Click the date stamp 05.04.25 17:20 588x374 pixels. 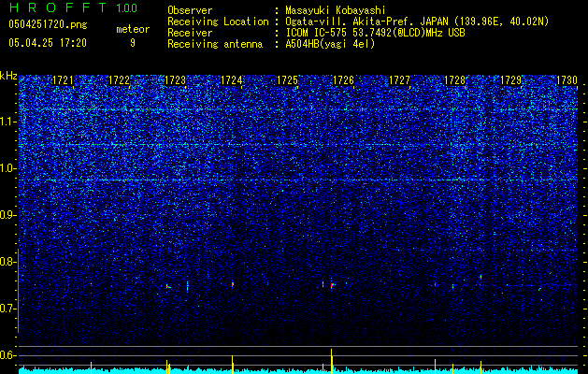[x=48, y=43]
